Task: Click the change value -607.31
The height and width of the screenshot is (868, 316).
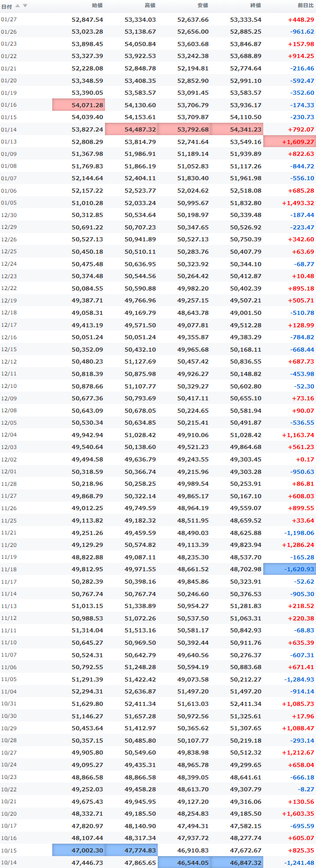Action: [302, 655]
